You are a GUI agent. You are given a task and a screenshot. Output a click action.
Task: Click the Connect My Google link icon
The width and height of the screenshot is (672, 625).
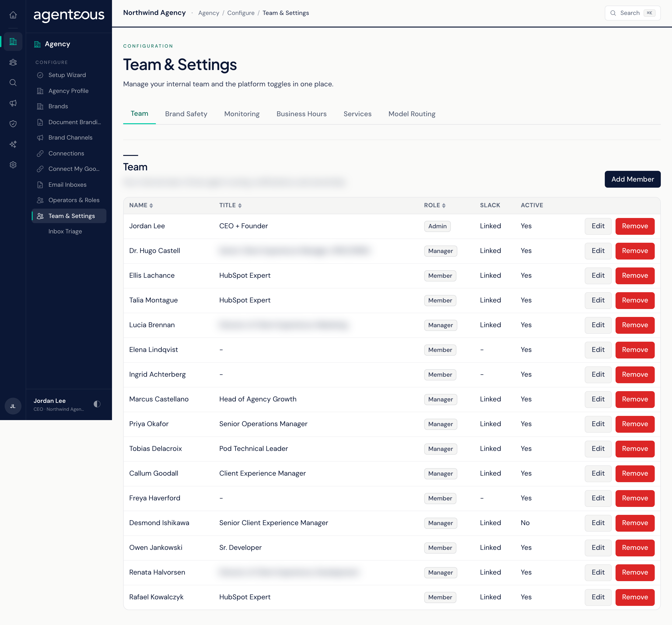pos(40,169)
